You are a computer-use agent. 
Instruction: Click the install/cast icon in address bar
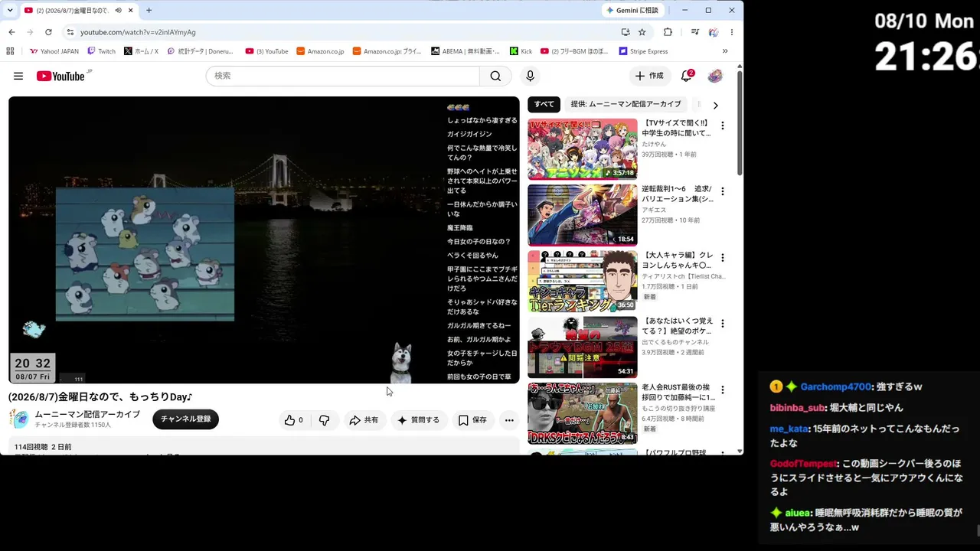pos(626,32)
